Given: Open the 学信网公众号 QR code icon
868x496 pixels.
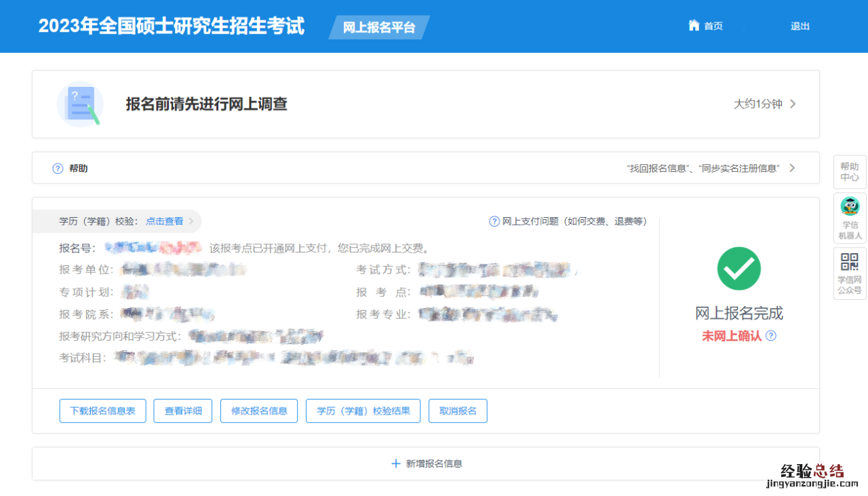Looking at the screenshot, I should [850, 262].
